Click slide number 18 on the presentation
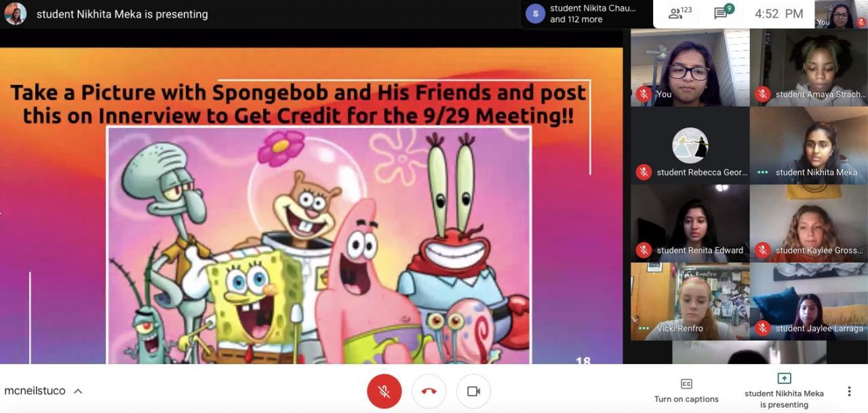This screenshot has height=413, width=868. [x=583, y=360]
